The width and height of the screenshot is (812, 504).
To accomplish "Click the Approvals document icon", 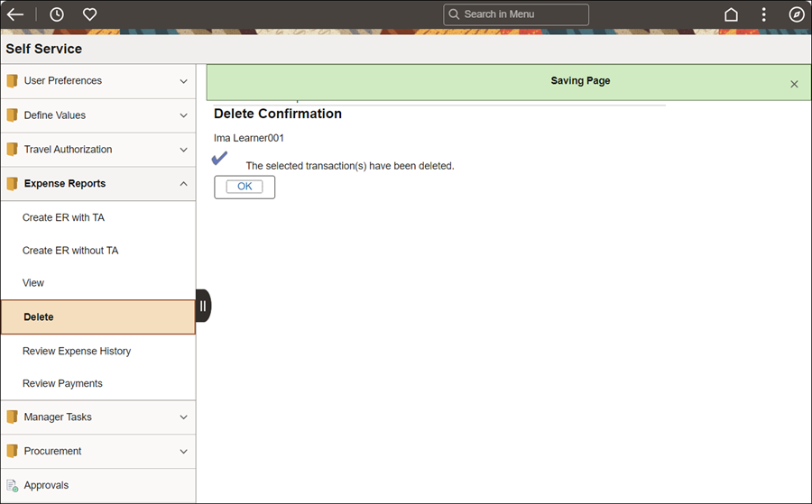I will pos(12,485).
